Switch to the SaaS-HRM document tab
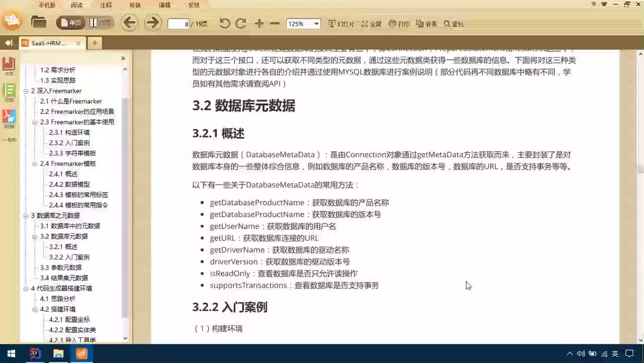 tap(48, 43)
